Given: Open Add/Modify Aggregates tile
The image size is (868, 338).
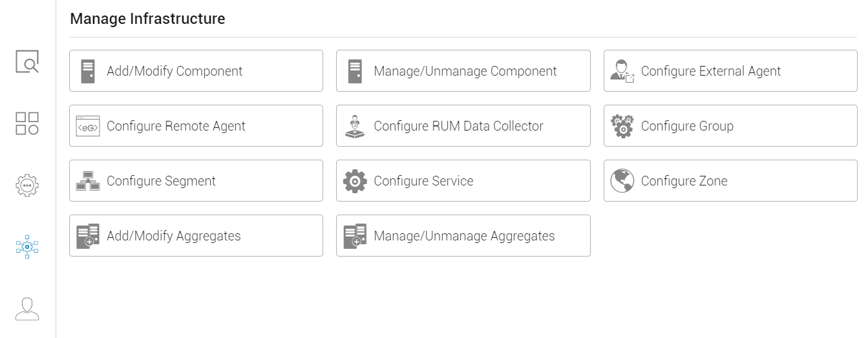Looking at the screenshot, I should click(196, 236).
